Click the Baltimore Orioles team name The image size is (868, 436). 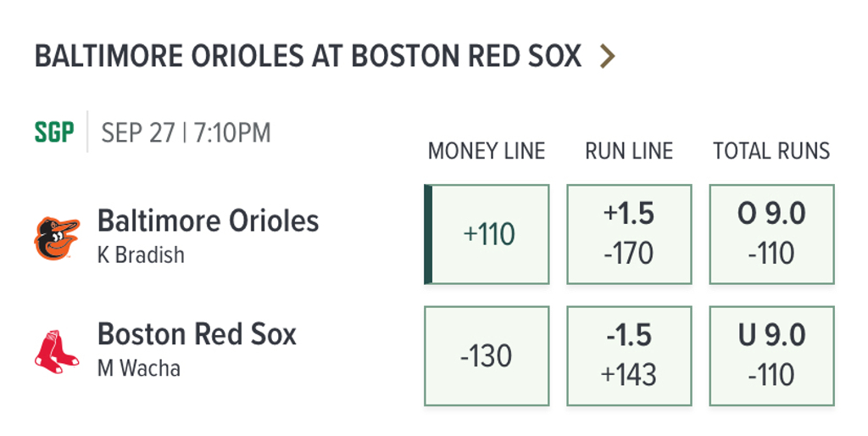pyautogui.click(x=209, y=221)
